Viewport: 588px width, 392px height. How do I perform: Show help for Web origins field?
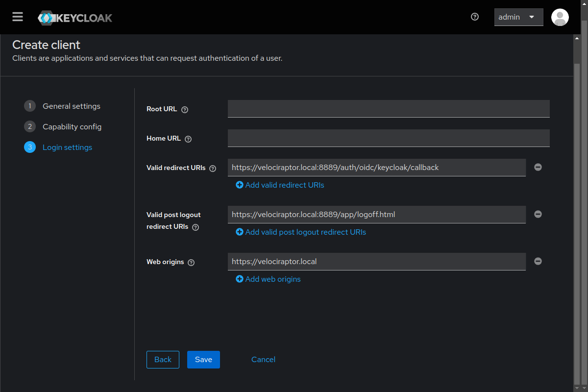pyautogui.click(x=191, y=263)
